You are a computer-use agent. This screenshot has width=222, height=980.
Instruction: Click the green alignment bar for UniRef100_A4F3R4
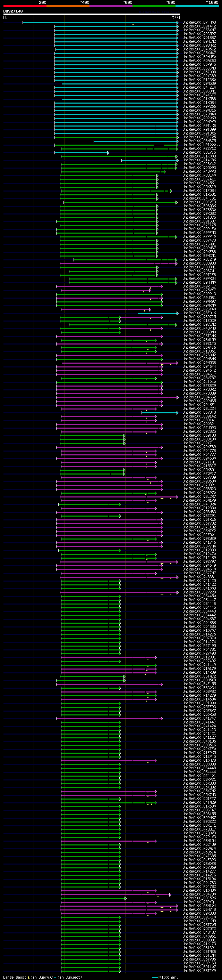coord(89,504)
